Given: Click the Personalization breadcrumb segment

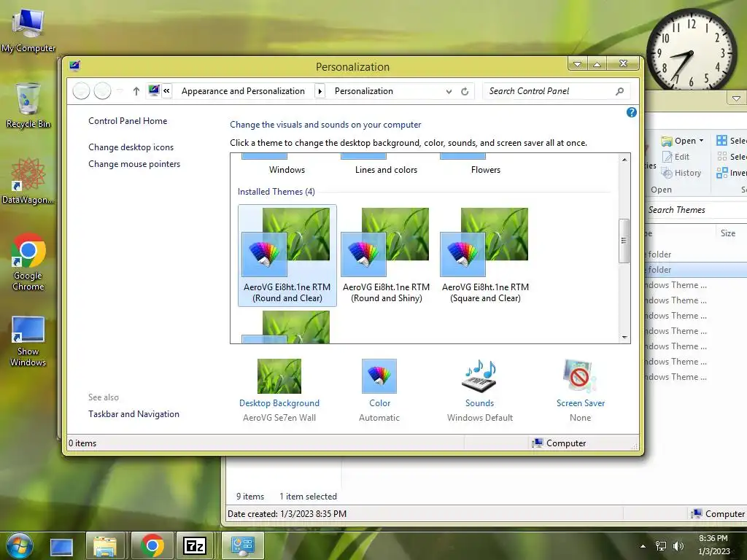Looking at the screenshot, I should [x=363, y=91].
